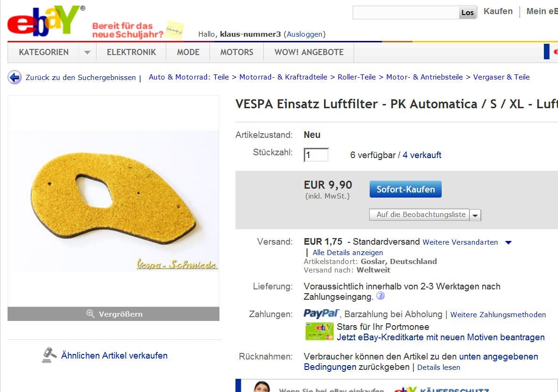Click the yellow air filter product image
558x392 pixels.
coord(113,200)
